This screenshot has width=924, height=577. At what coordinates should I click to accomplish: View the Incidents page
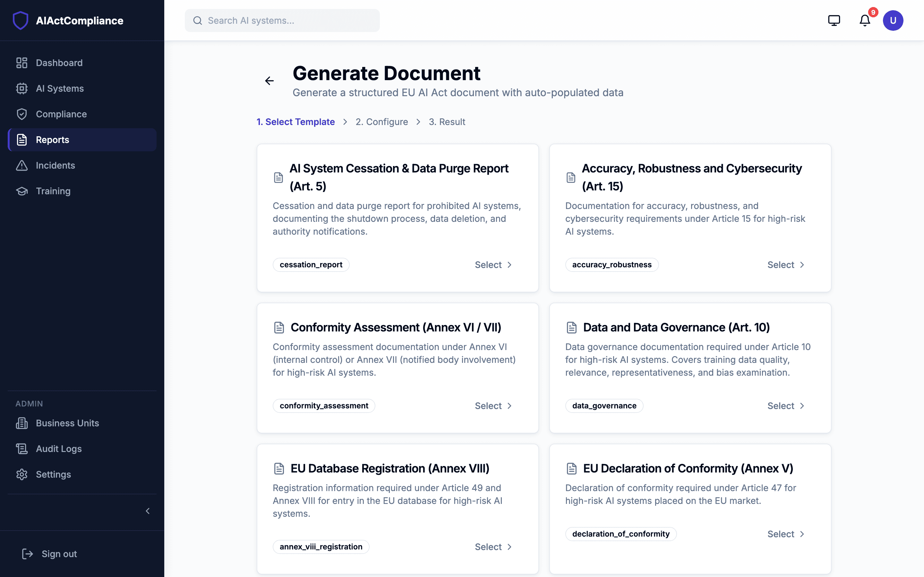pyautogui.click(x=56, y=165)
